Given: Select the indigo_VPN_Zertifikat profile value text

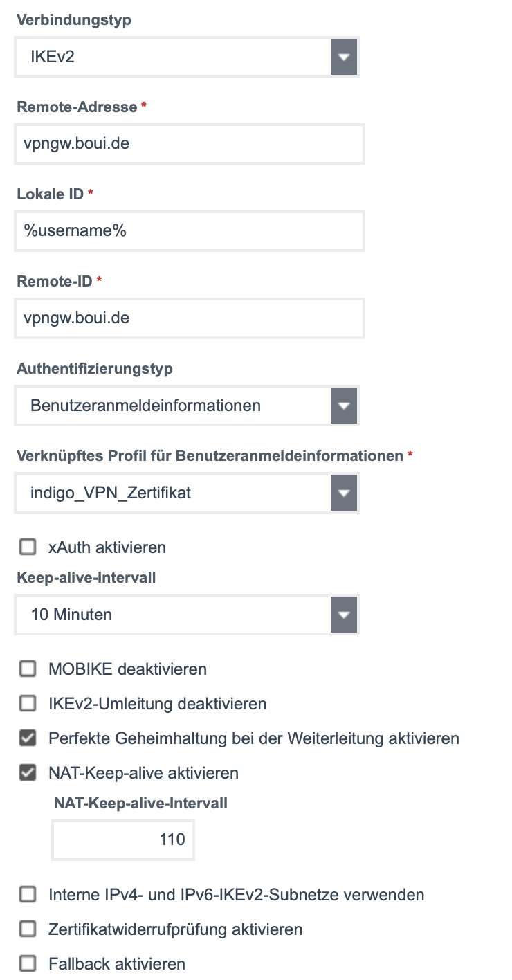Looking at the screenshot, I should pos(111,493).
